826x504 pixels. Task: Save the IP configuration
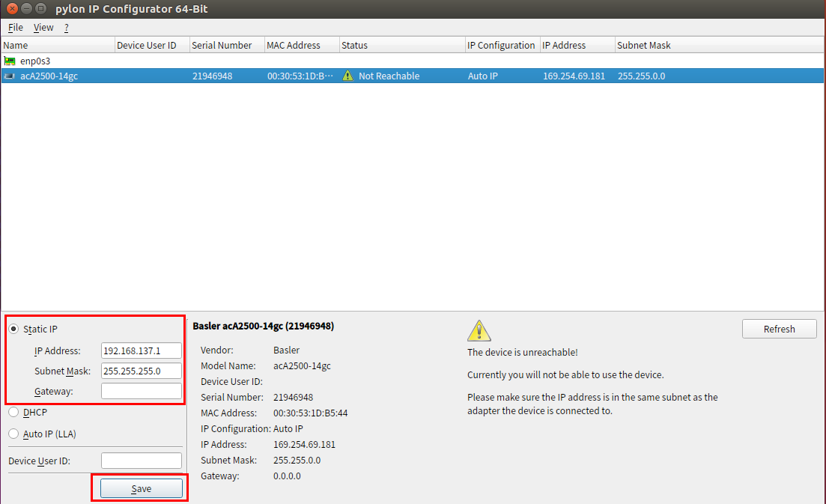pos(142,489)
